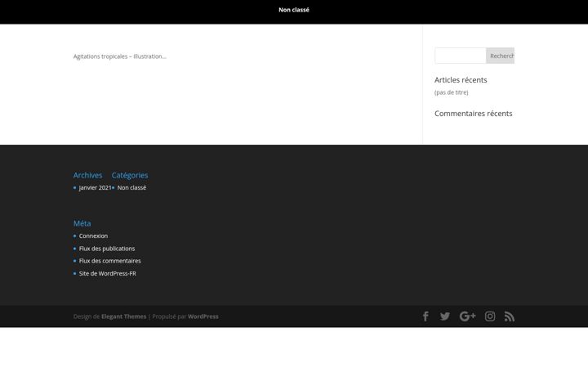Viewport: 588px width, 368px height.
Task: Open the WordPress credit link in footer
Action: click(203, 316)
